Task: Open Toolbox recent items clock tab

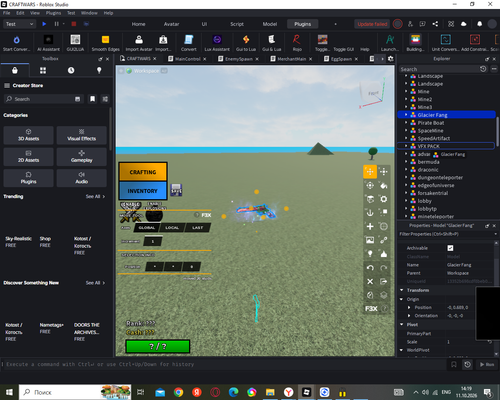Action: tap(71, 70)
